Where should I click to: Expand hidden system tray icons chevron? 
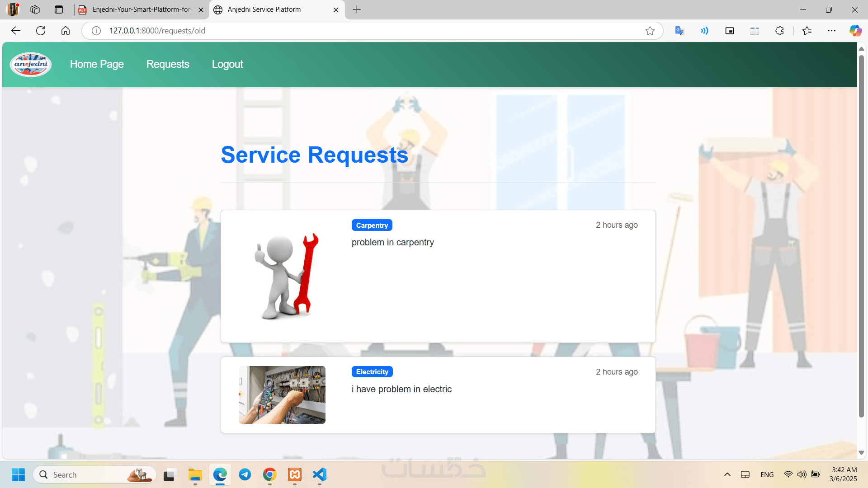(x=727, y=474)
